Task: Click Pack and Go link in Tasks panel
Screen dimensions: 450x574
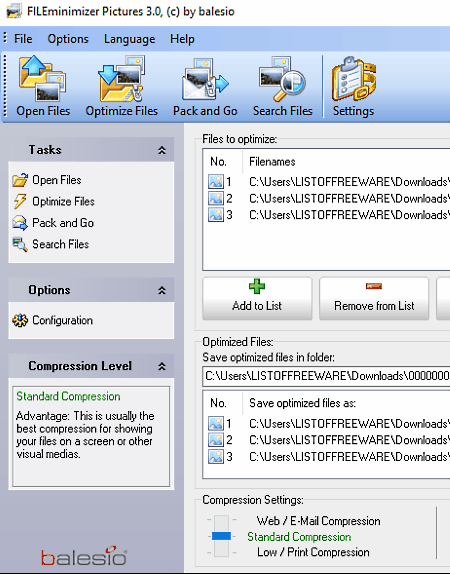Action: tap(63, 223)
